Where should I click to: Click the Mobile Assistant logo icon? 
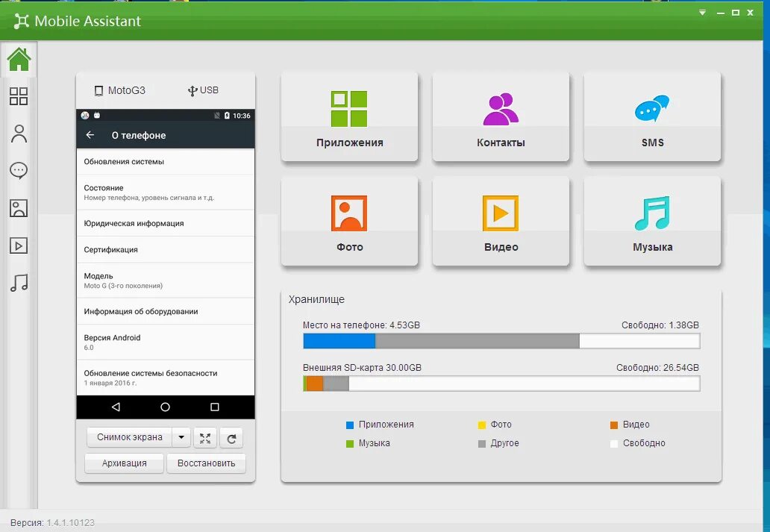[21, 21]
